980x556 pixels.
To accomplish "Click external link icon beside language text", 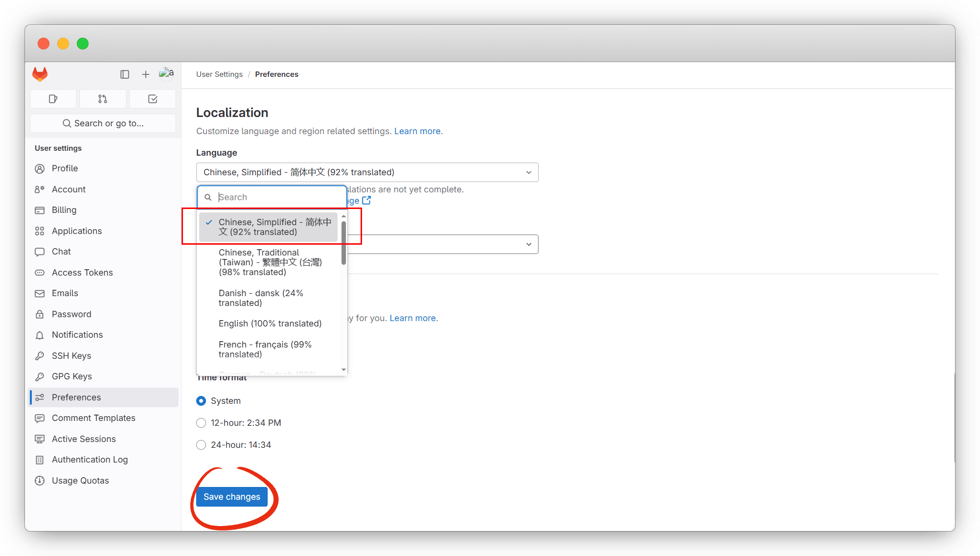I will [366, 200].
